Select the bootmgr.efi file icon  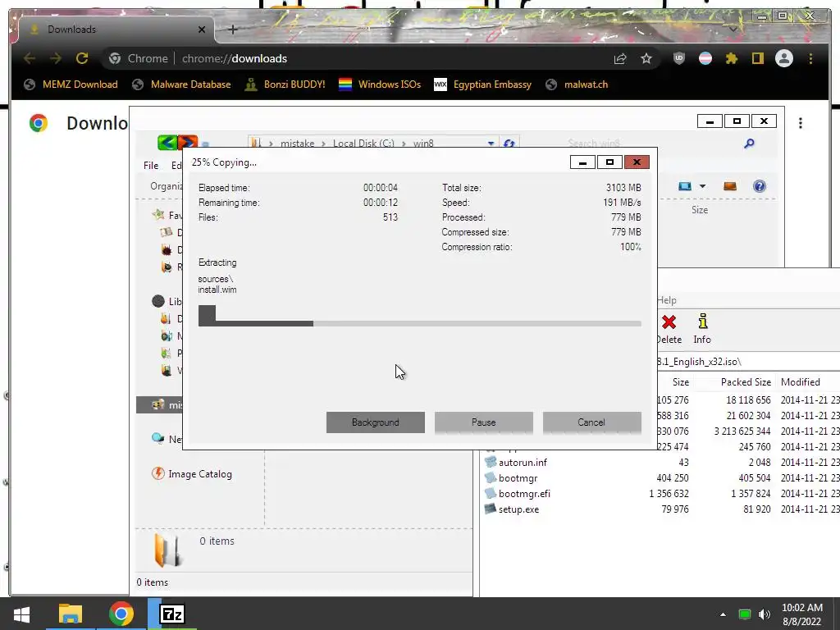[490, 493]
